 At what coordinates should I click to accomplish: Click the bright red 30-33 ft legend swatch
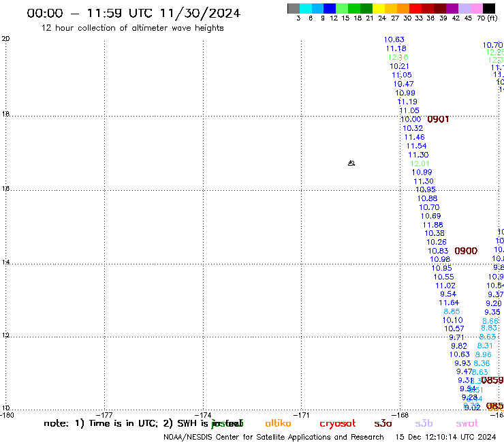point(415,8)
